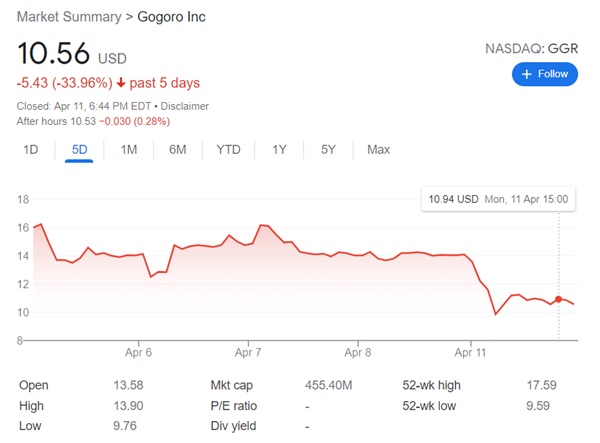Select the 5D time range tab

point(79,149)
